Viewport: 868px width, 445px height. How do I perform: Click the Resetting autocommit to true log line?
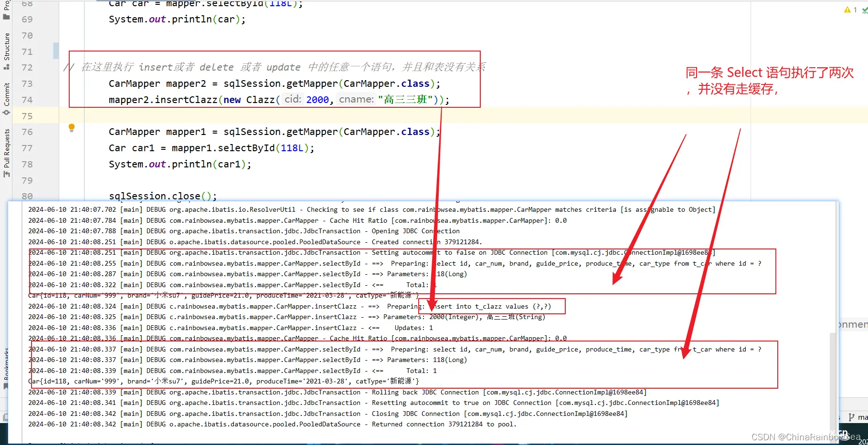pos(373,403)
